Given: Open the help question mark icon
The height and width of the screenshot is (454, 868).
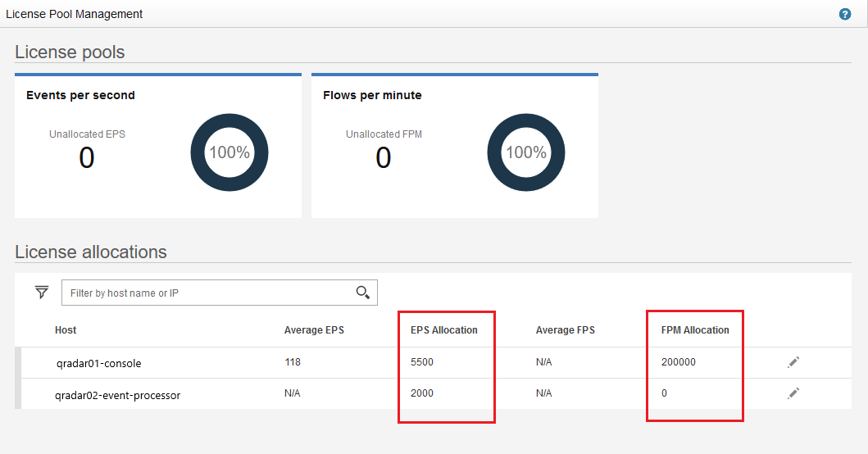Looking at the screenshot, I should [845, 15].
